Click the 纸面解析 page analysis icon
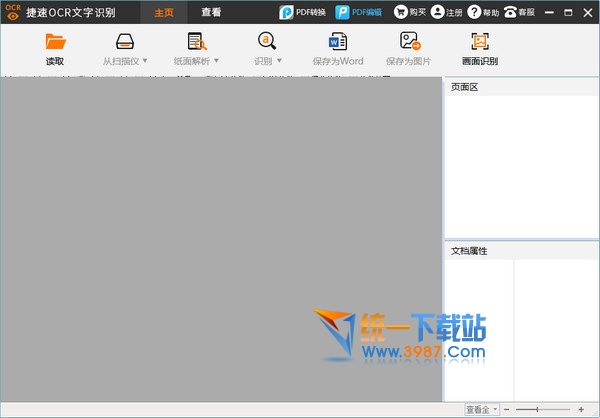 pyautogui.click(x=197, y=42)
